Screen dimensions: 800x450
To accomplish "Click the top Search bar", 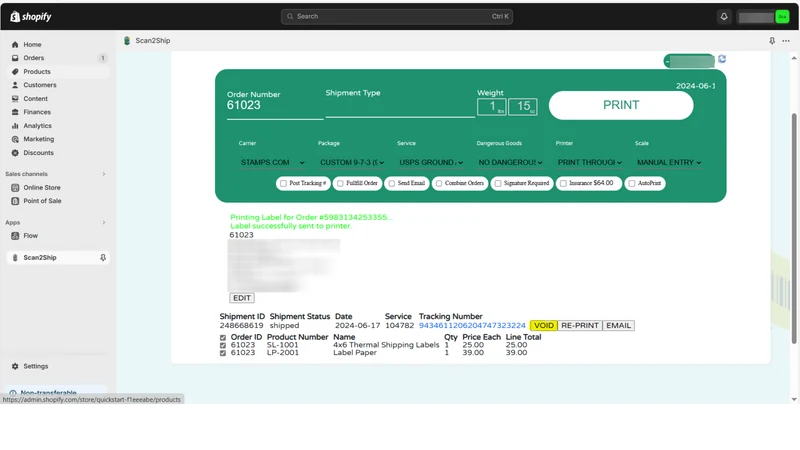I will tap(396, 16).
